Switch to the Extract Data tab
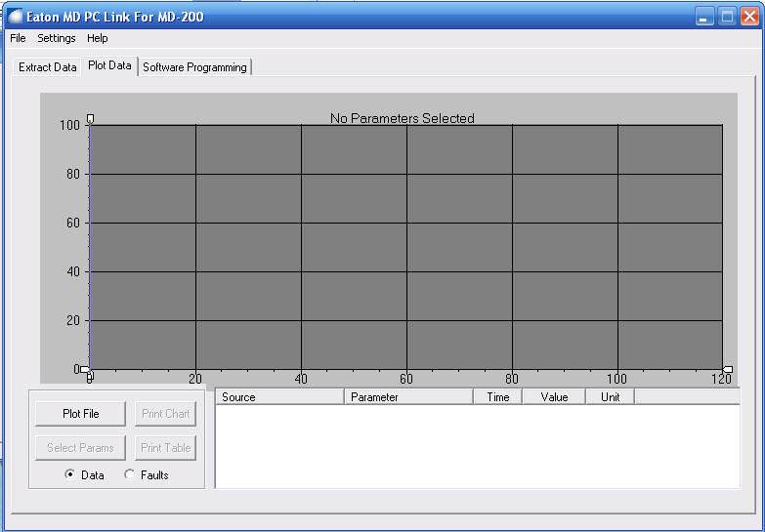765x532 pixels. [47, 67]
